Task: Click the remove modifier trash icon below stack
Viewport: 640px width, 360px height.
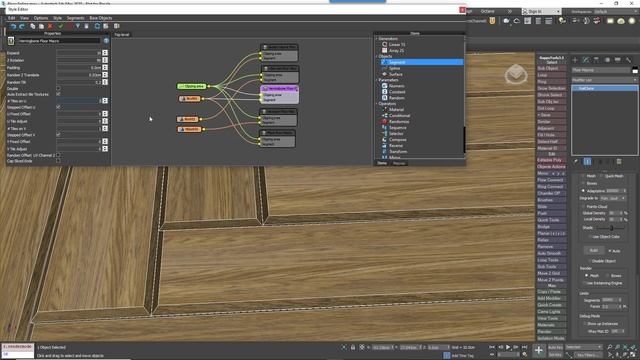Action: point(619,162)
